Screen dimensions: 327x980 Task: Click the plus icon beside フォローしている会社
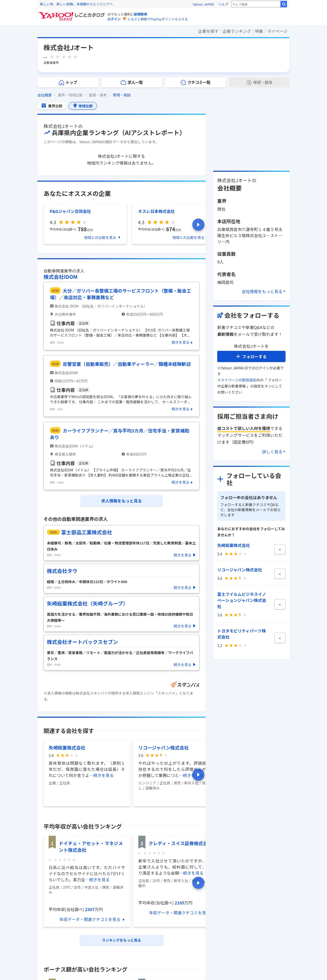[220, 479]
